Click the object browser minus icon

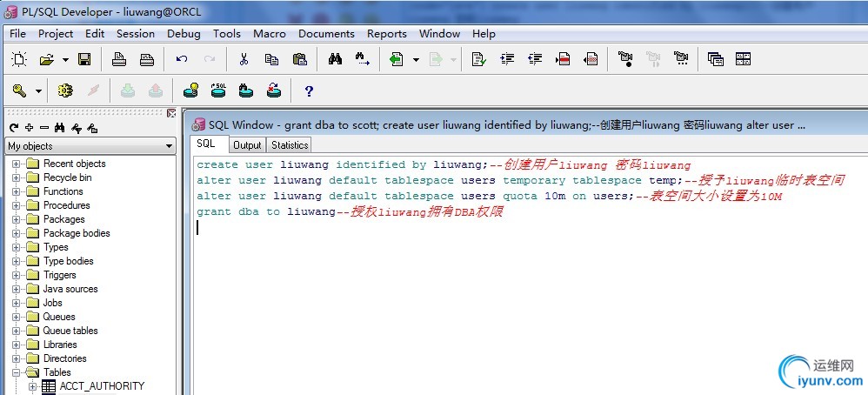(x=44, y=128)
